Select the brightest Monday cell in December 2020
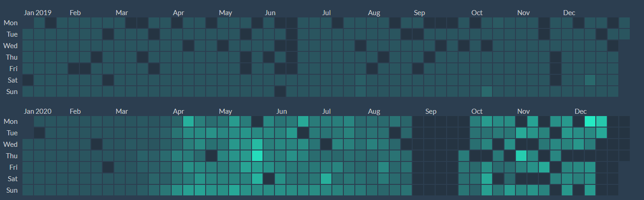This screenshot has height=200, width=644. pyautogui.click(x=590, y=121)
